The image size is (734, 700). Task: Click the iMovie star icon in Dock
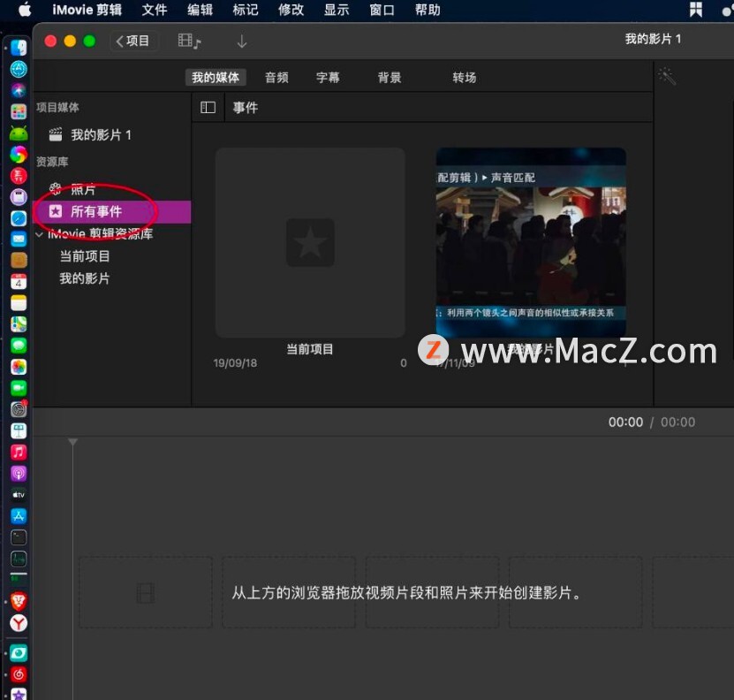pyautogui.click(x=19, y=694)
